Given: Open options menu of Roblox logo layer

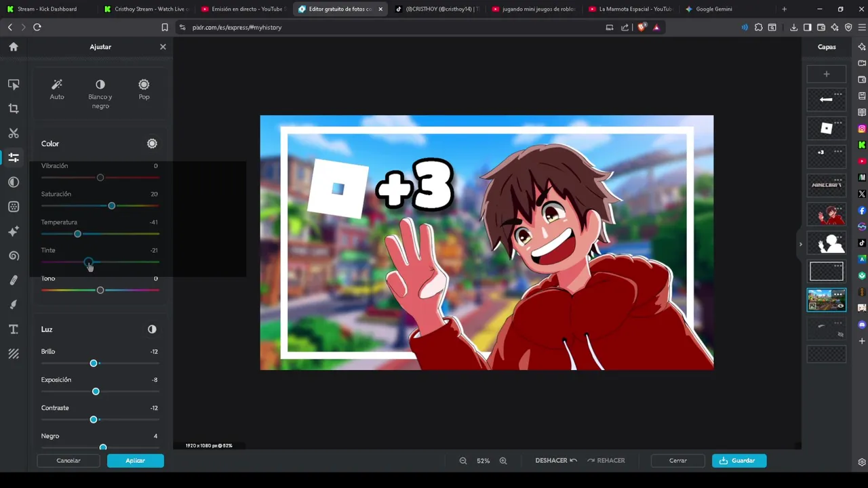Looking at the screenshot, I should click(838, 123).
